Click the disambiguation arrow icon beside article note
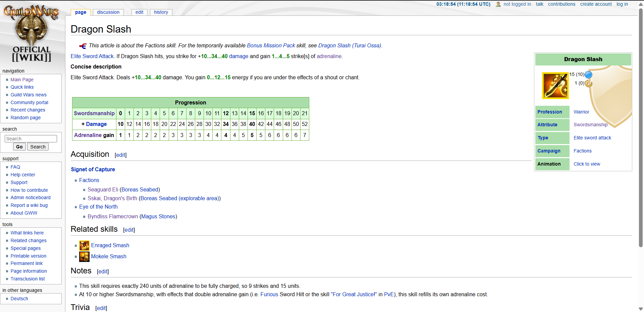Image resolution: width=644 pixels, height=312 pixels. [83, 46]
